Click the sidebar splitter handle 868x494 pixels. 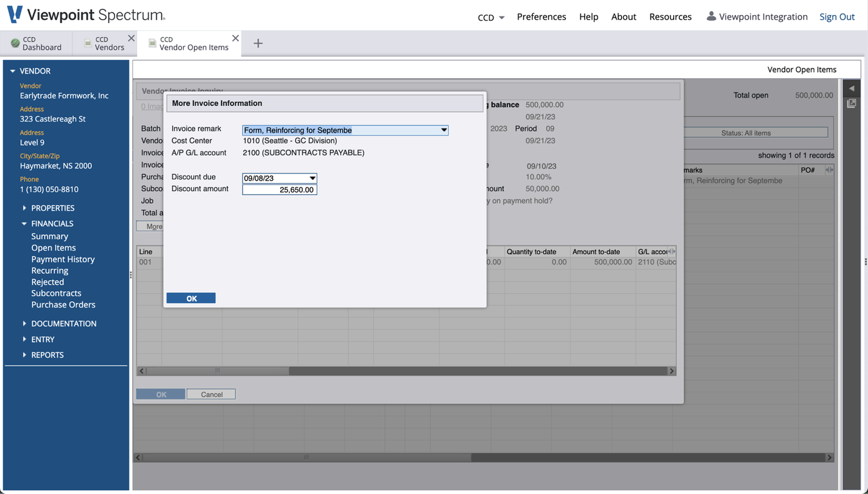point(131,275)
